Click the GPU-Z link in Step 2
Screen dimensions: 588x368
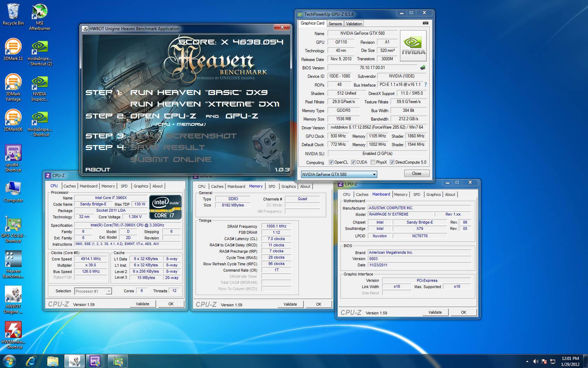(242, 116)
